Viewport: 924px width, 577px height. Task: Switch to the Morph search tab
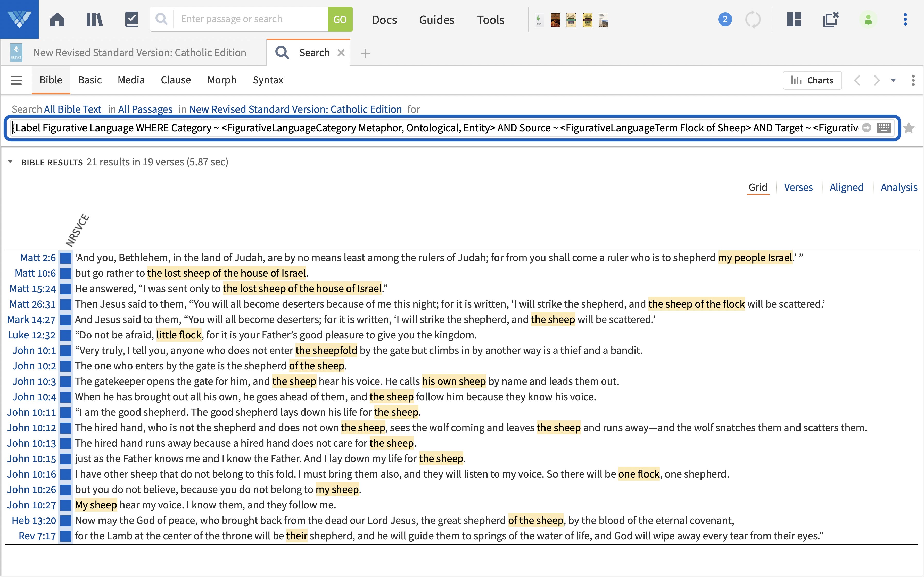point(222,80)
